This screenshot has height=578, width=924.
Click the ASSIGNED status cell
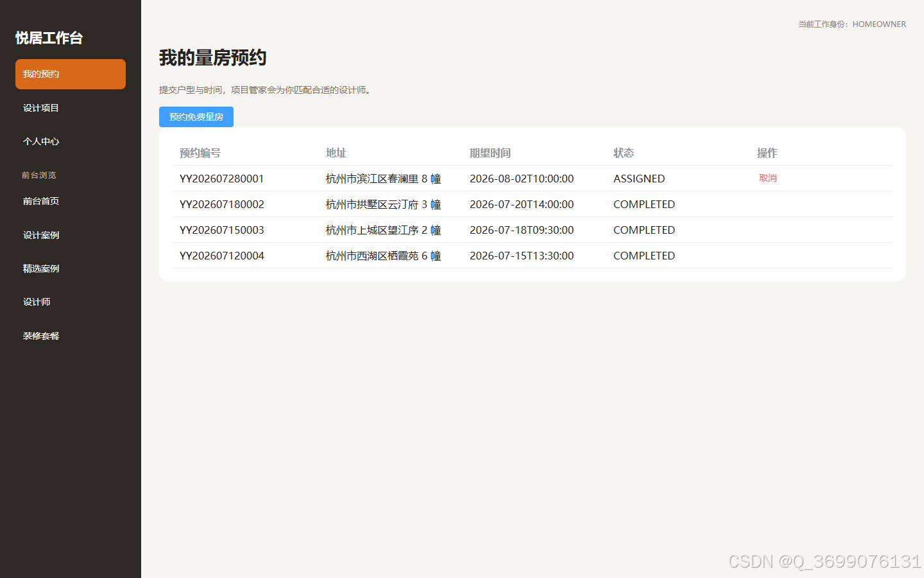[x=639, y=179]
